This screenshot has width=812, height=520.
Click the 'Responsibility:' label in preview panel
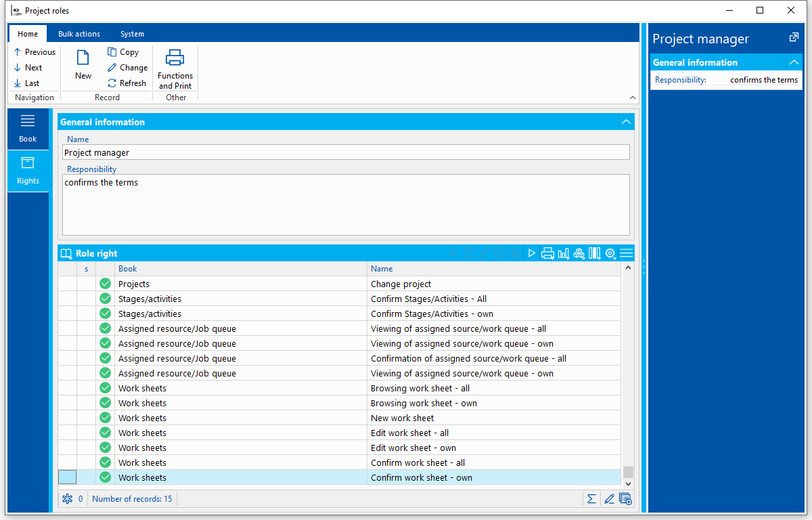pyautogui.click(x=681, y=80)
